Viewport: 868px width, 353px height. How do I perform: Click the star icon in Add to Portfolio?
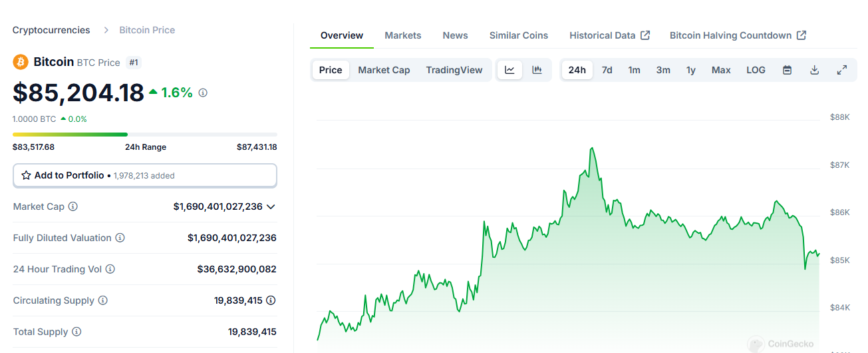(26, 175)
